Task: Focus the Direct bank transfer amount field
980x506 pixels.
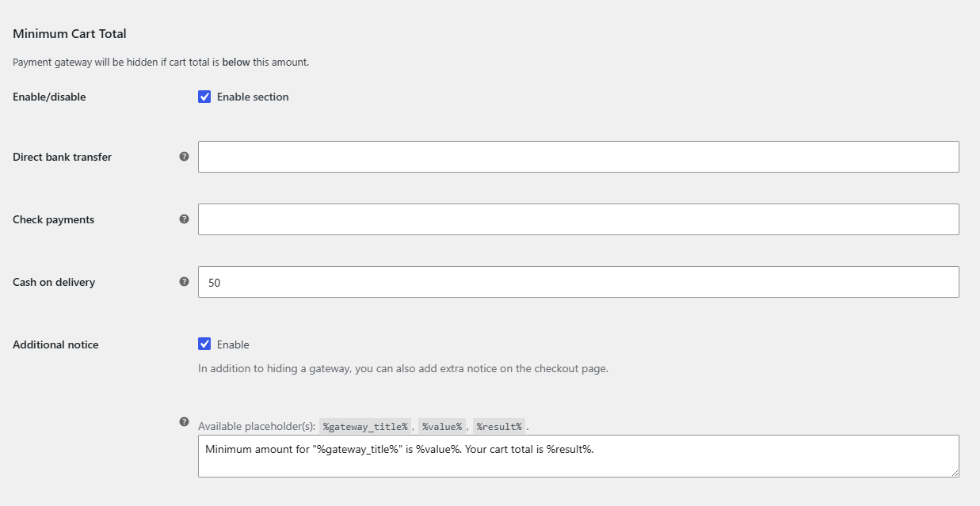Action: pyautogui.click(x=578, y=157)
